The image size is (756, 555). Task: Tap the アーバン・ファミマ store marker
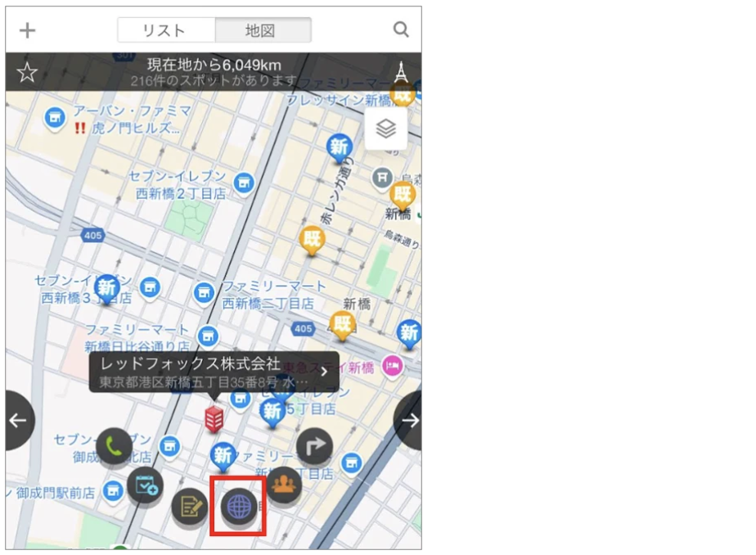point(55,117)
